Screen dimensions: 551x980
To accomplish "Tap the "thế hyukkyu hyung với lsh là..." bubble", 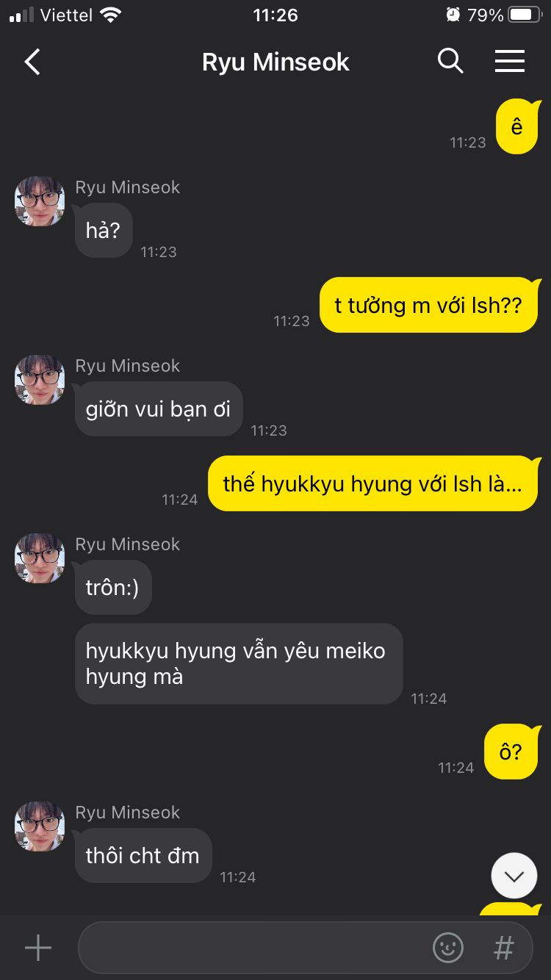I will 372,483.
